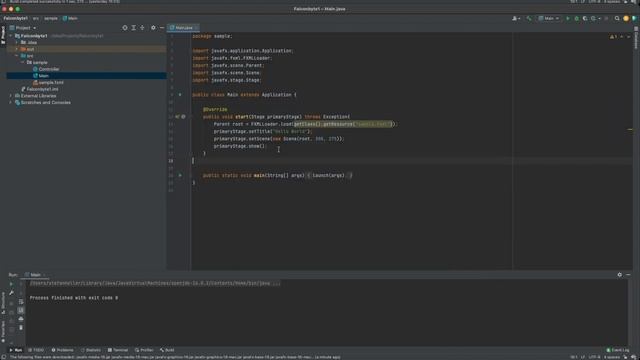Click the Collapse All icon in Project panel
640x360 pixels.
coord(142,28)
